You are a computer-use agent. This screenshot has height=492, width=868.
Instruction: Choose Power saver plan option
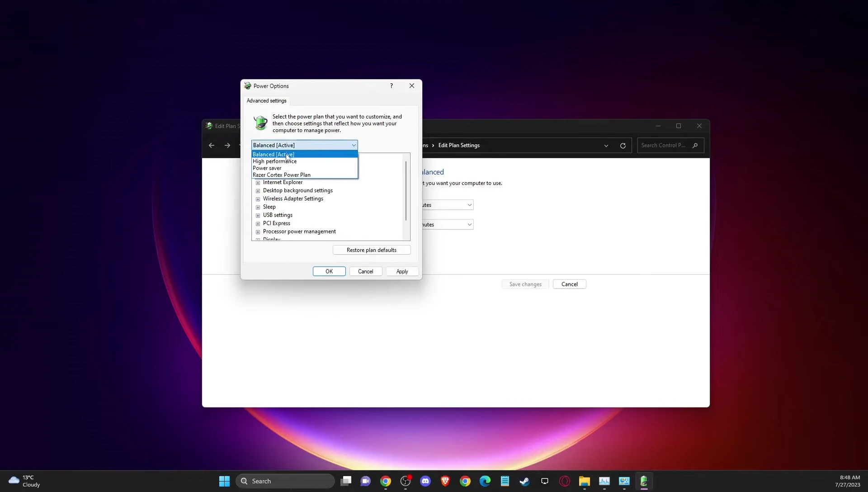pyautogui.click(x=304, y=168)
